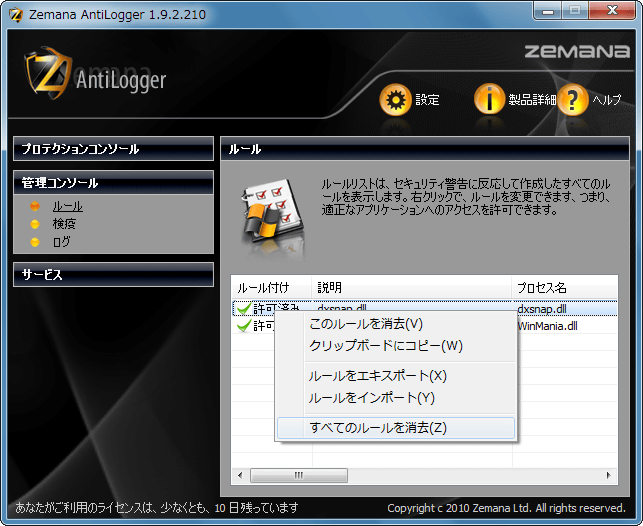643x526 pixels.
Task: Open 検疫 in the management console
Action: tap(64, 224)
